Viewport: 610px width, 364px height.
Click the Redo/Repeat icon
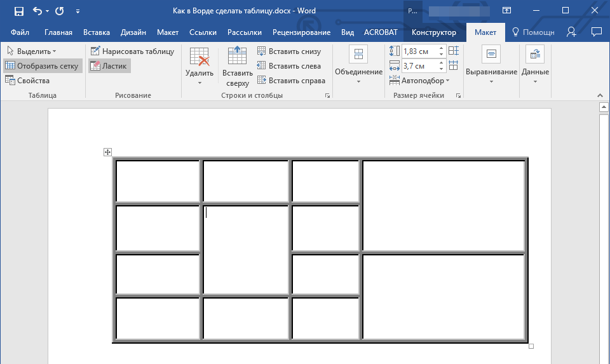pos(60,11)
